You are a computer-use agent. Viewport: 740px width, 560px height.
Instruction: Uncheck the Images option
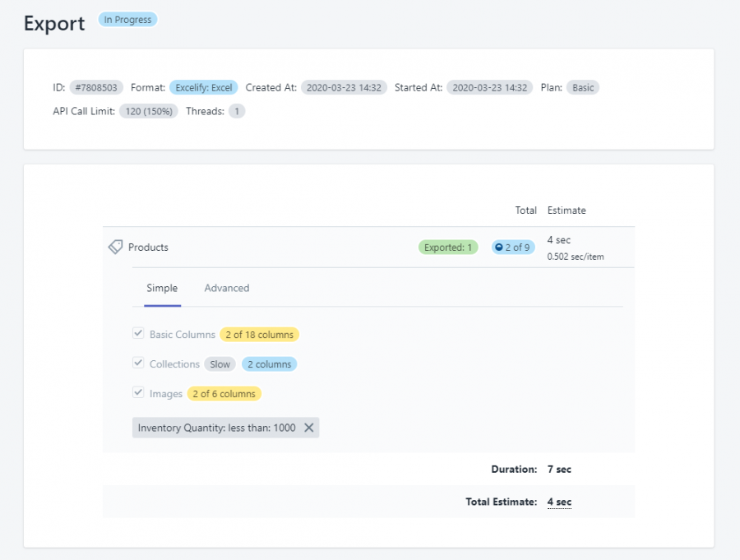pyautogui.click(x=139, y=393)
